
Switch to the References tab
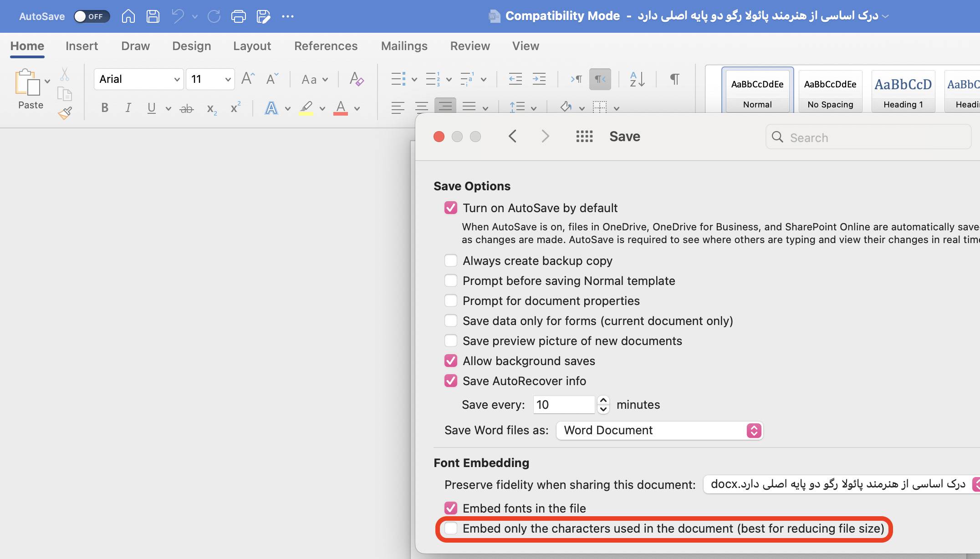tap(326, 46)
